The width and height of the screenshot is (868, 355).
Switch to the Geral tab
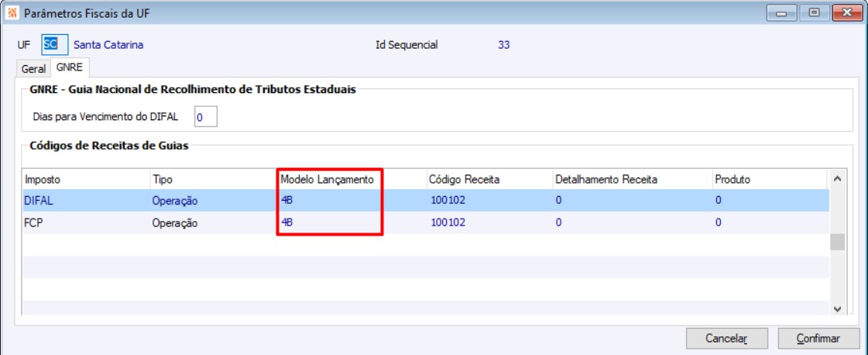[x=33, y=69]
